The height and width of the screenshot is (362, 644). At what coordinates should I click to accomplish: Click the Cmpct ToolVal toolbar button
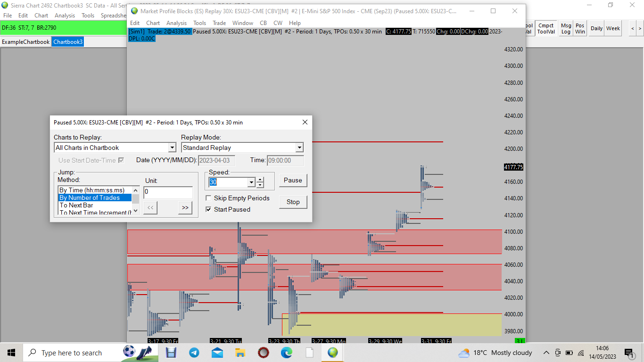[x=546, y=28]
